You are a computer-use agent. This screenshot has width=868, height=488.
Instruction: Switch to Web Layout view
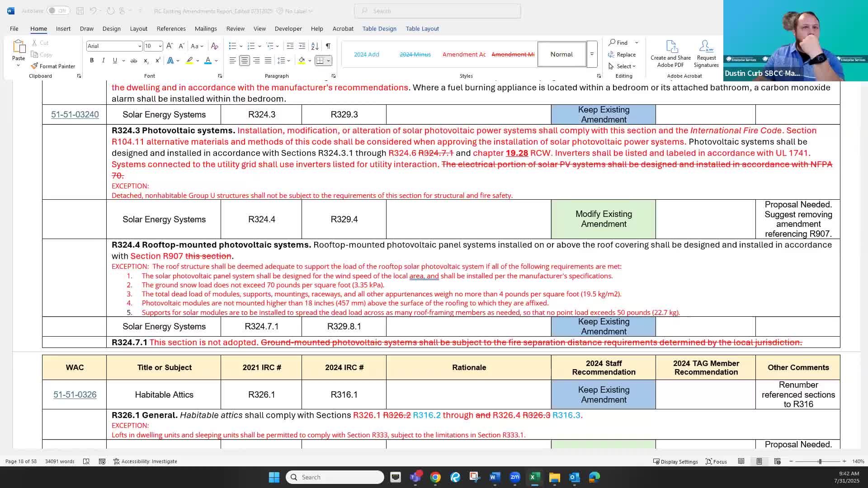click(x=777, y=461)
